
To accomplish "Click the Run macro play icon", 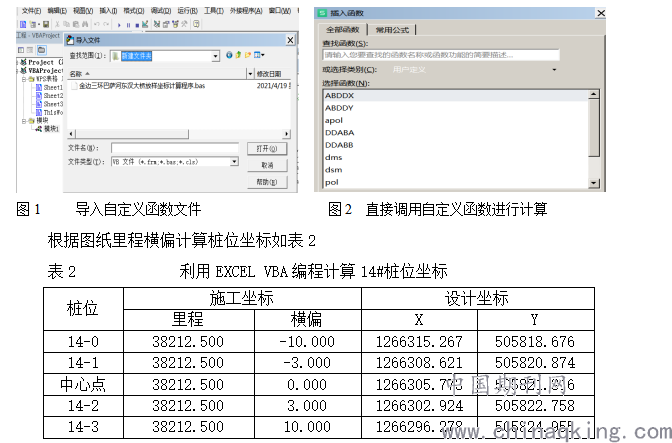I will [x=119, y=25].
